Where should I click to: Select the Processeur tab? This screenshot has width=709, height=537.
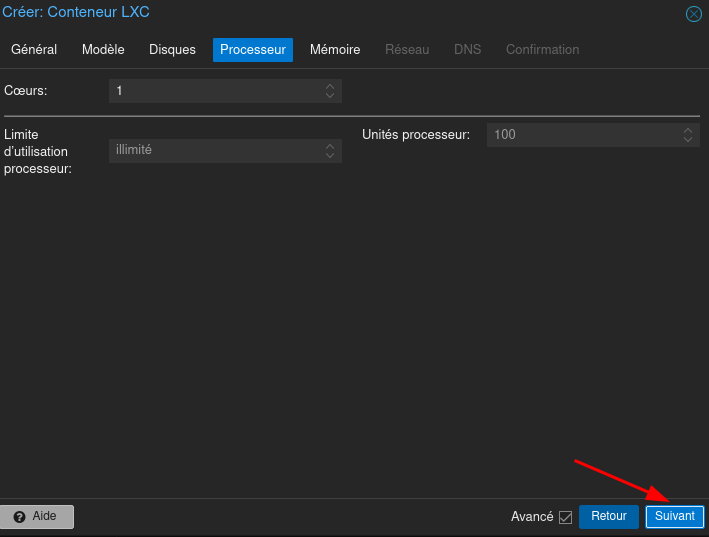pos(253,50)
